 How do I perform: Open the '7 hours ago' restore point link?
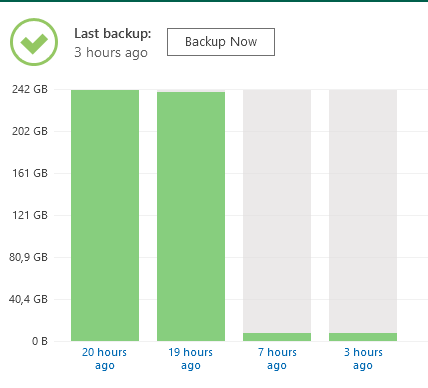pyautogui.click(x=277, y=359)
